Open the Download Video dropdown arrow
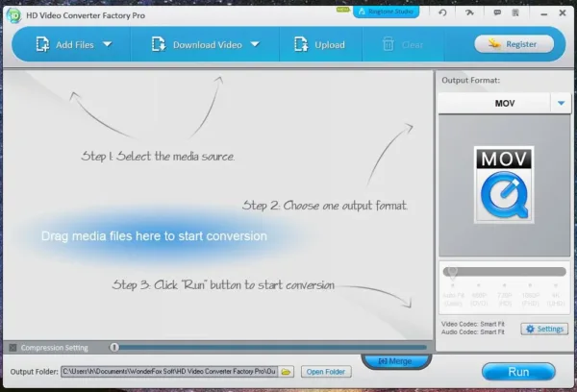This screenshot has height=392, width=577. [255, 44]
